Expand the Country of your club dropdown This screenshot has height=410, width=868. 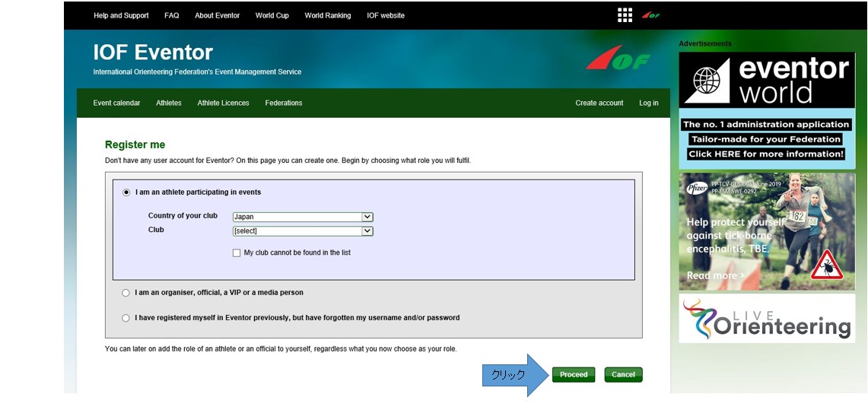point(303,217)
